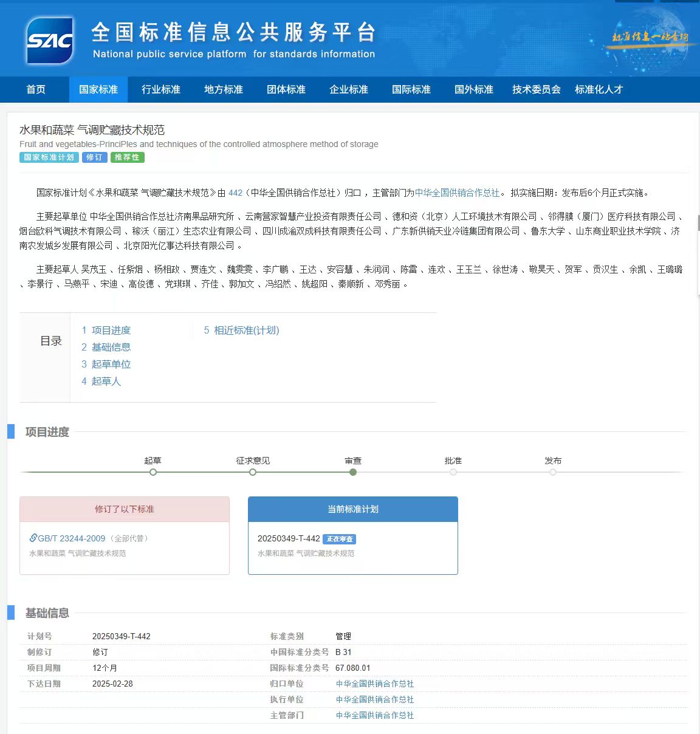Click the 批准 milestone dot
Screen dimensions: 700x734
point(453,472)
